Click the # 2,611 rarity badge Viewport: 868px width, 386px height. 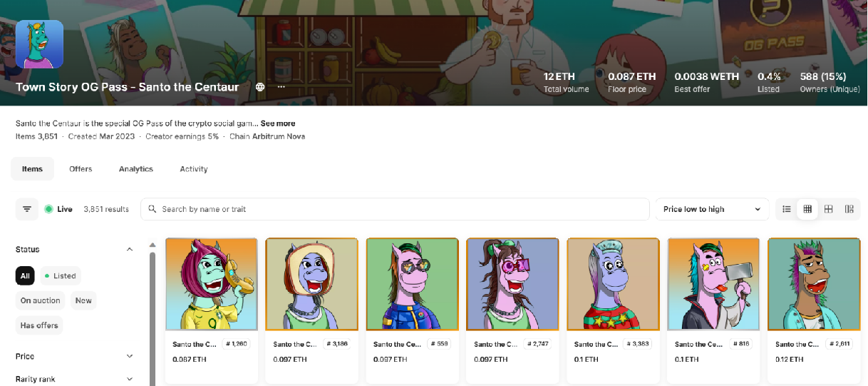(x=839, y=344)
